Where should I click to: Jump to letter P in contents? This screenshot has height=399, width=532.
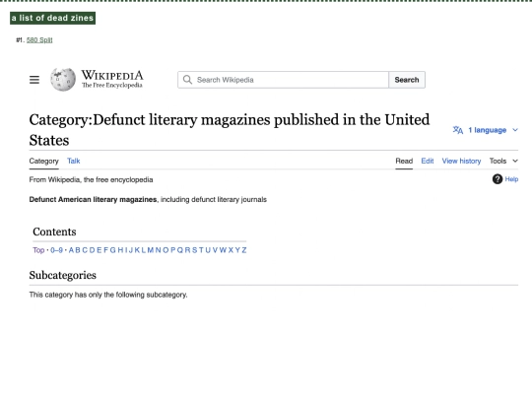(173, 250)
